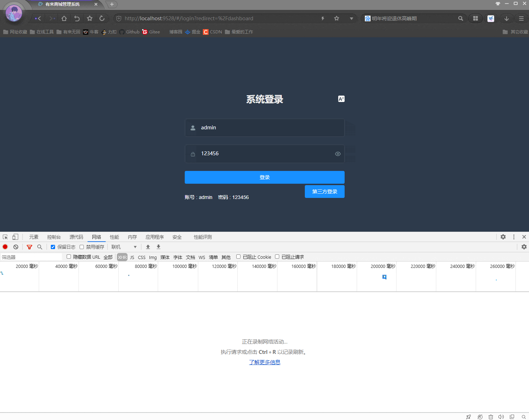529x420 pixels.
Task: Switch to the 内存 DevTools tab
Action: pyautogui.click(x=132, y=237)
